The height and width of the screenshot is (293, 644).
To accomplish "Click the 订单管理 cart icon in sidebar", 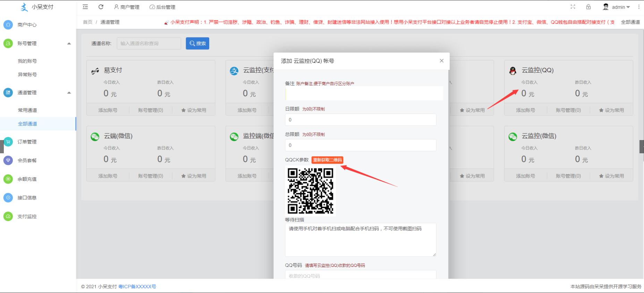I will (8, 142).
